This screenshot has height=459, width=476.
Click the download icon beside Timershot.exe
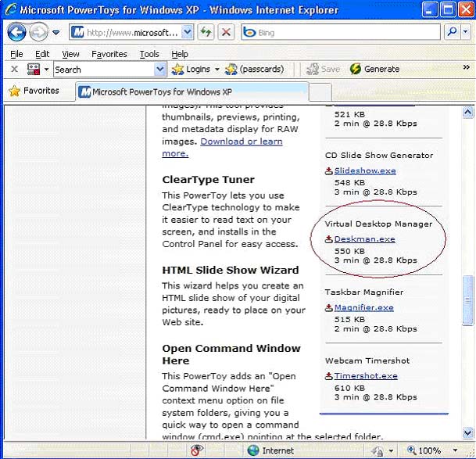[x=329, y=376]
